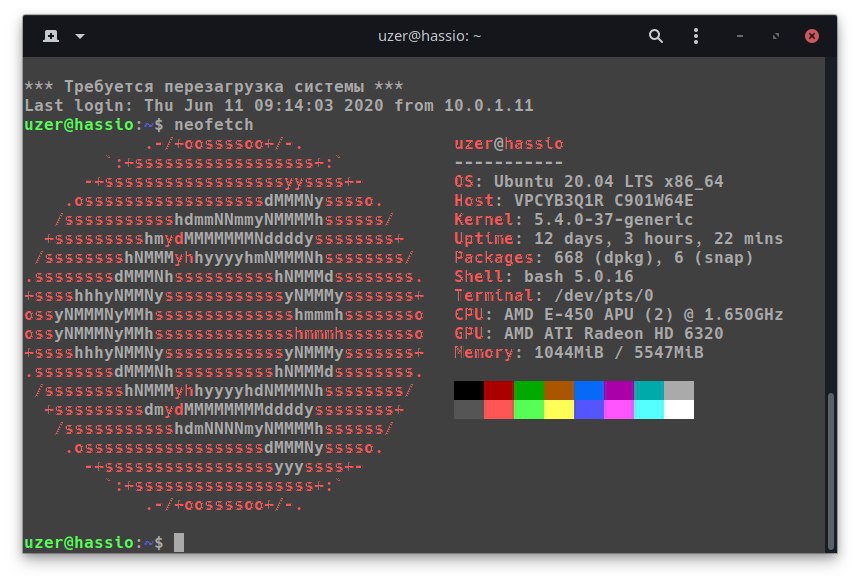Viewport: 860px width, 584px height.
Task: Click the purple color block in top row
Action: click(x=619, y=390)
